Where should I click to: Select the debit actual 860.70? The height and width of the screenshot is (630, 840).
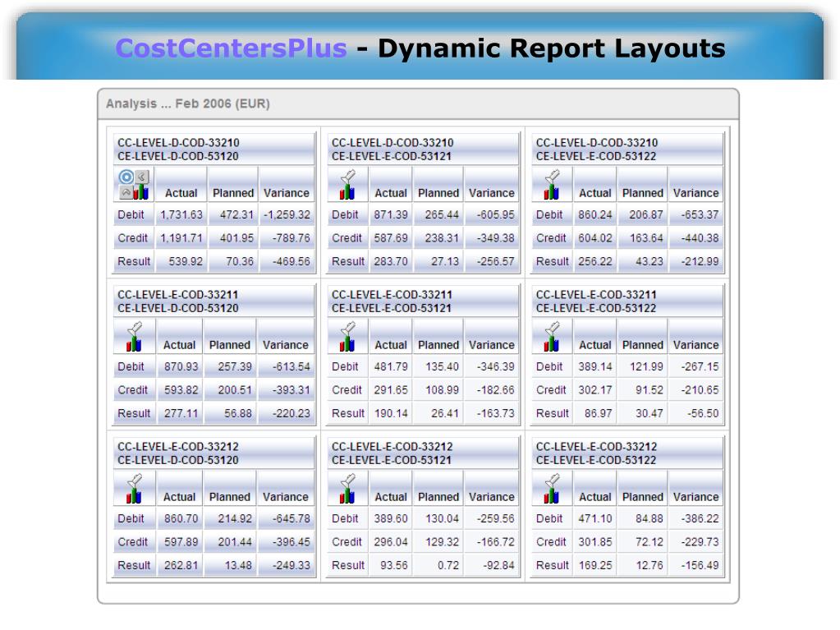181,518
